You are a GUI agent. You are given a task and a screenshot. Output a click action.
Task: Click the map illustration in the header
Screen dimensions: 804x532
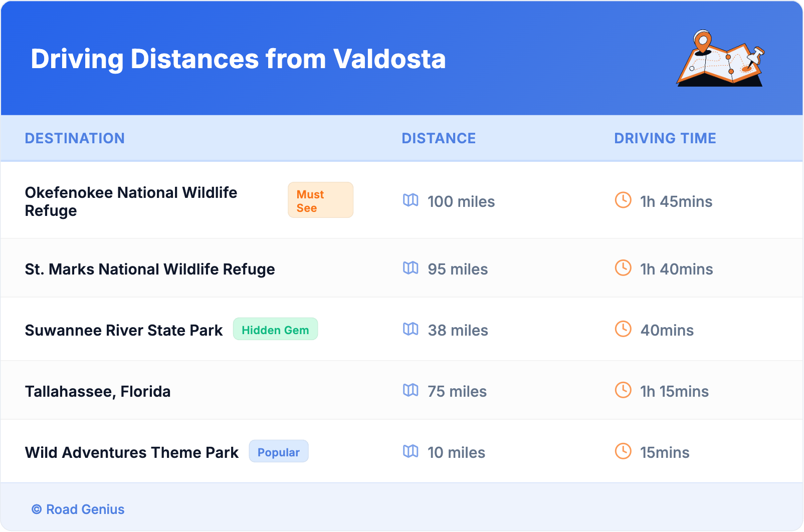pyautogui.click(x=720, y=59)
